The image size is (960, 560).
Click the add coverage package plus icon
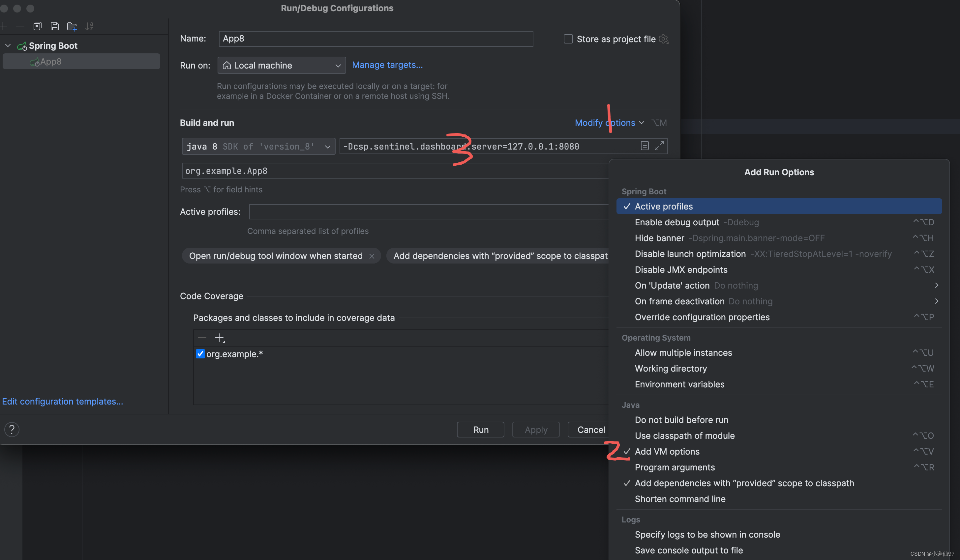pos(220,338)
